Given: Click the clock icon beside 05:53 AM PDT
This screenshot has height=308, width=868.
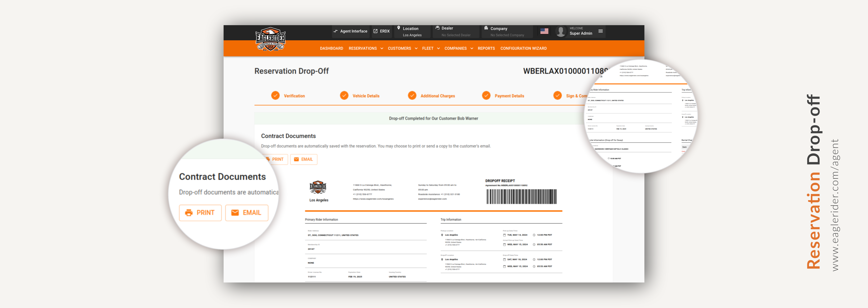Looking at the screenshot, I should (534, 266).
